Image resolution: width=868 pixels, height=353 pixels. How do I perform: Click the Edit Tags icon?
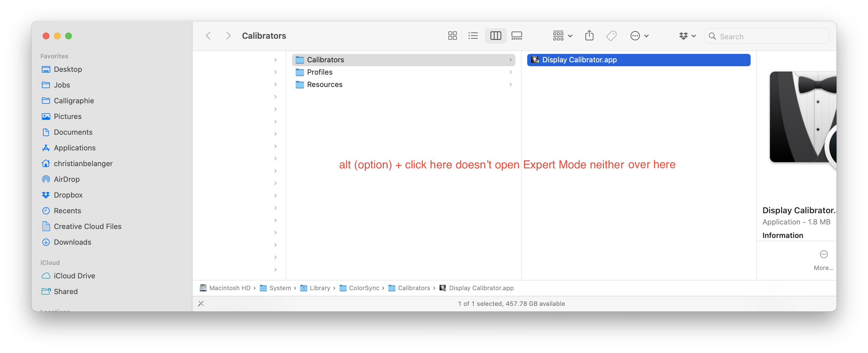(x=611, y=36)
